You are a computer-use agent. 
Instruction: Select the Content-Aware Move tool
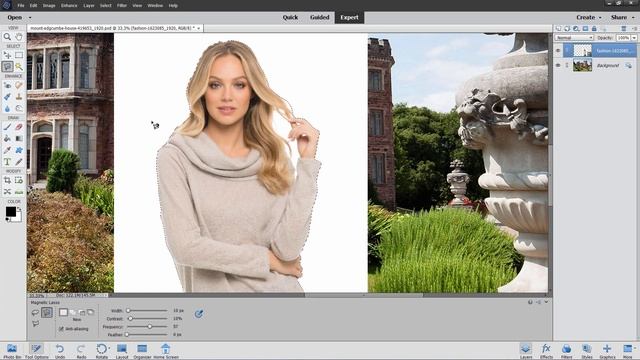click(7, 191)
